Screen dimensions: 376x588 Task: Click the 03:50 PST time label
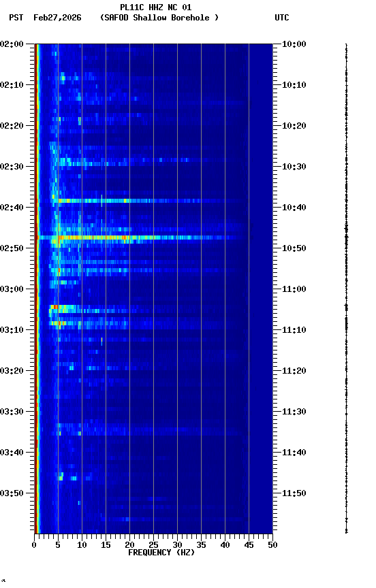pyautogui.click(x=12, y=493)
